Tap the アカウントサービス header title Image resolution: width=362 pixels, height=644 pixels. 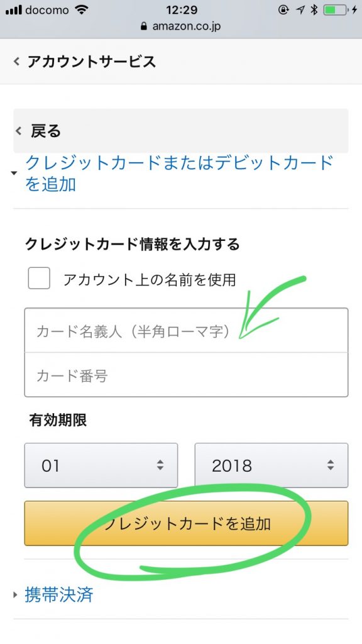(92, 62)
